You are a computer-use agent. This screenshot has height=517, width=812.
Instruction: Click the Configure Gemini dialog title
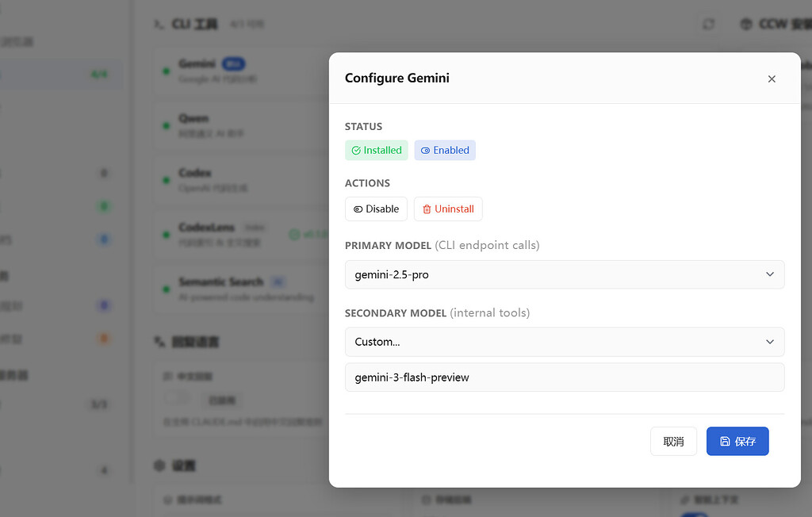pyautogui.click(x=397, y=79)
